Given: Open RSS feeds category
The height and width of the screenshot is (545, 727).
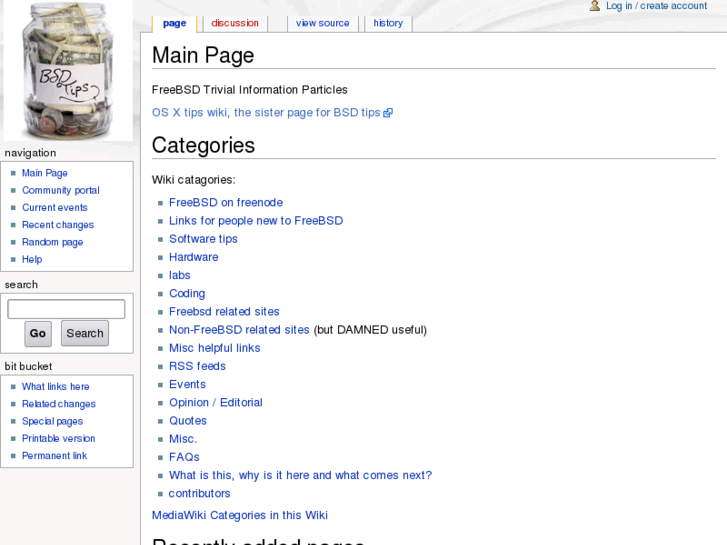Looking at the screenshot, I should (197, 366).
